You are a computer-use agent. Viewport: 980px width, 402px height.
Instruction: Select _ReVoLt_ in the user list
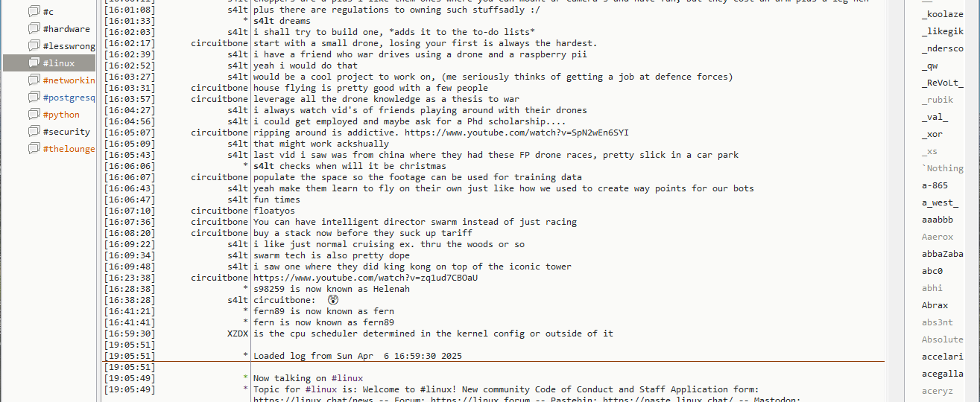[942, 83]
